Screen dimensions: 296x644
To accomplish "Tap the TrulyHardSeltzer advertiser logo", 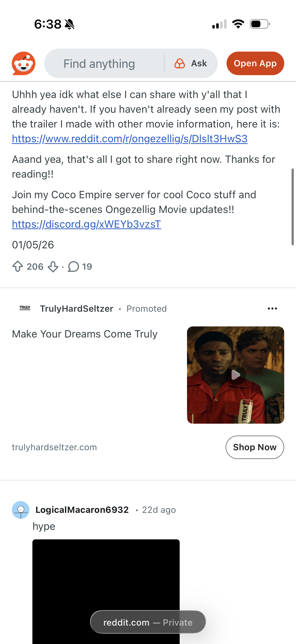I will [25, 308].
